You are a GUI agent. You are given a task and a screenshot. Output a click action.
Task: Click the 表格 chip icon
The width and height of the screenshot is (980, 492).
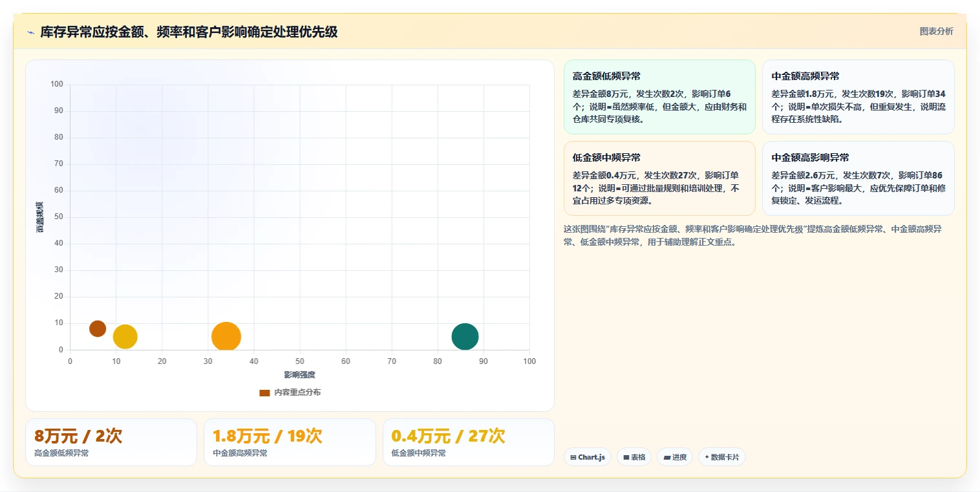[x=626, y=457]
